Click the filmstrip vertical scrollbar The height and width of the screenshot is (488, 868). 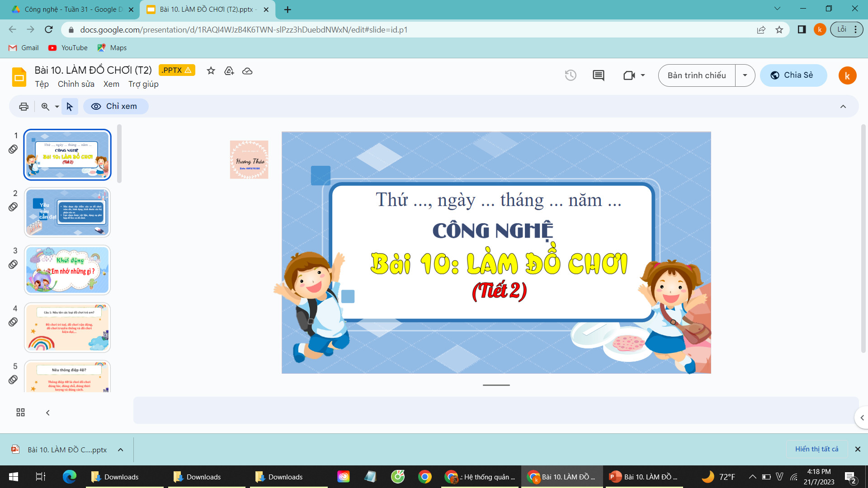tap(119, 154)
